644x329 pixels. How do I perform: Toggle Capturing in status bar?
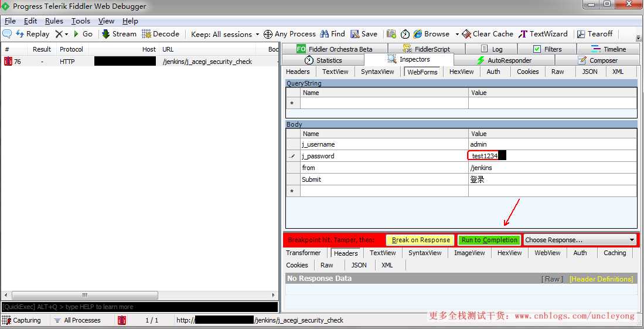click(x=21, y=320)
